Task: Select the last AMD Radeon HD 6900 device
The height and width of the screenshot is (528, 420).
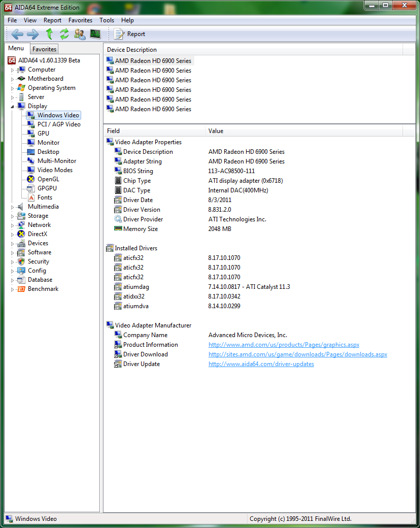Action: pyautogui.click(x=149, y=109)
